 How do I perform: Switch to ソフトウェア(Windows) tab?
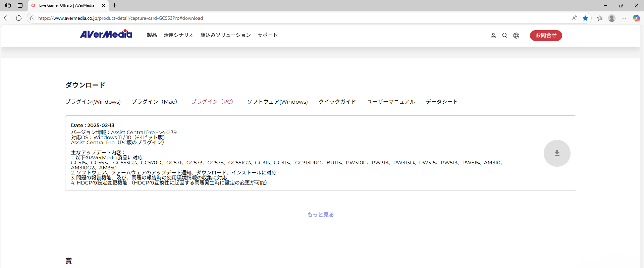pyautogui.click(x=277, y=102)
